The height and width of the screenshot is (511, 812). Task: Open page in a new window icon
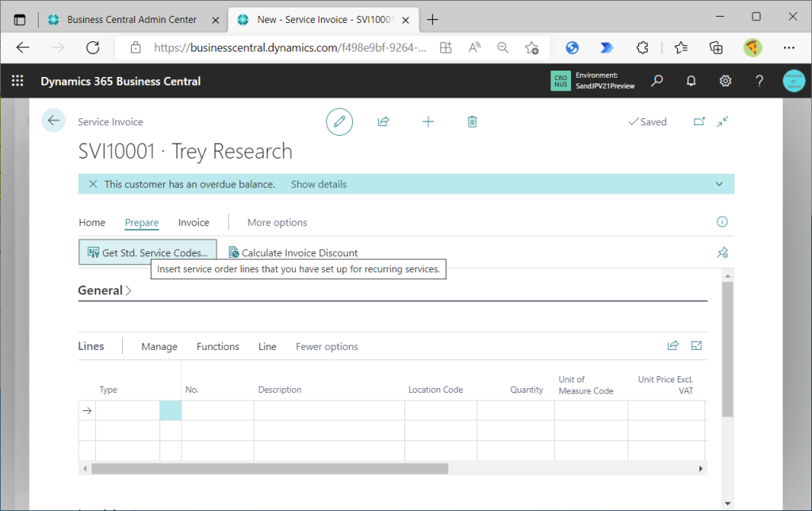[x=699, y=121]
